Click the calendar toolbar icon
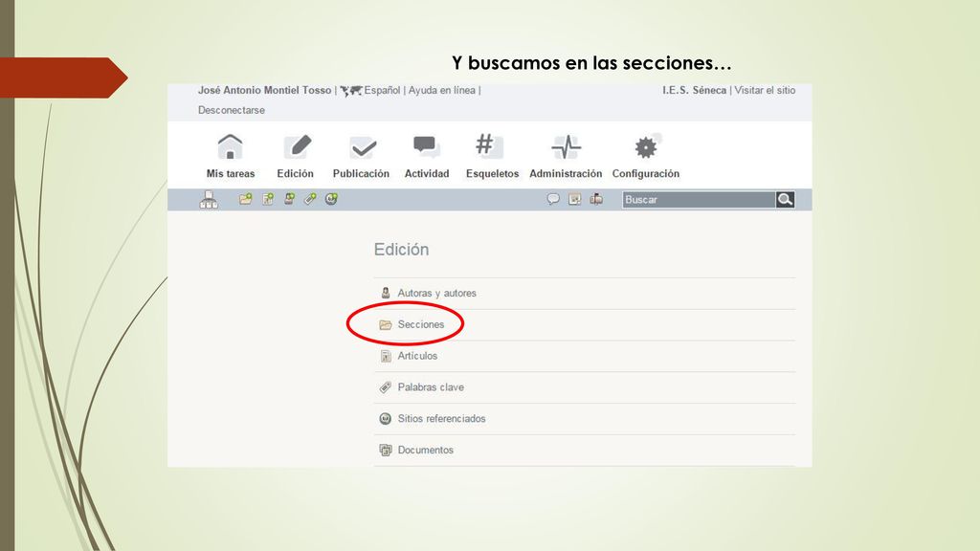980x551 pixels. tap(575, 199)
